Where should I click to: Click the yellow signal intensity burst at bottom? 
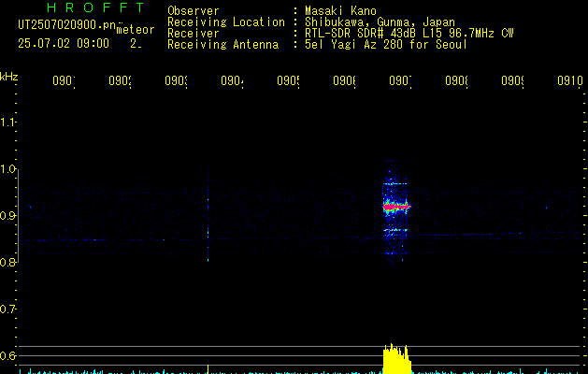click(x=396, y=359)
